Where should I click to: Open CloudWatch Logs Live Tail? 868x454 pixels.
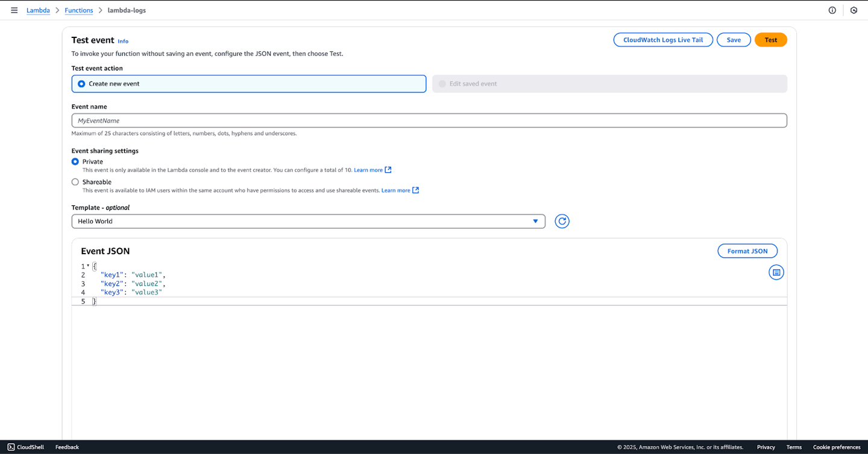pos(662,40)
